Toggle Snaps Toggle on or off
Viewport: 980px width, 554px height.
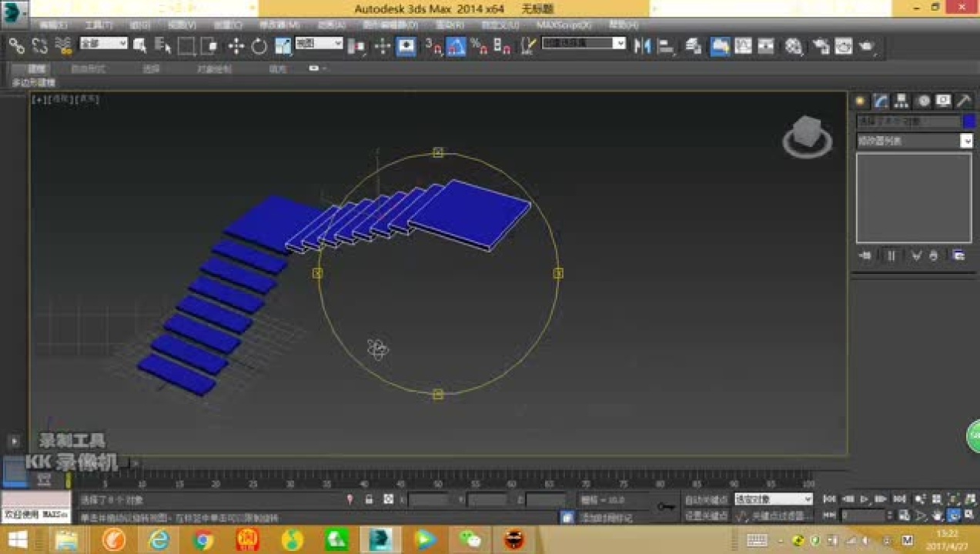point(434,45)
